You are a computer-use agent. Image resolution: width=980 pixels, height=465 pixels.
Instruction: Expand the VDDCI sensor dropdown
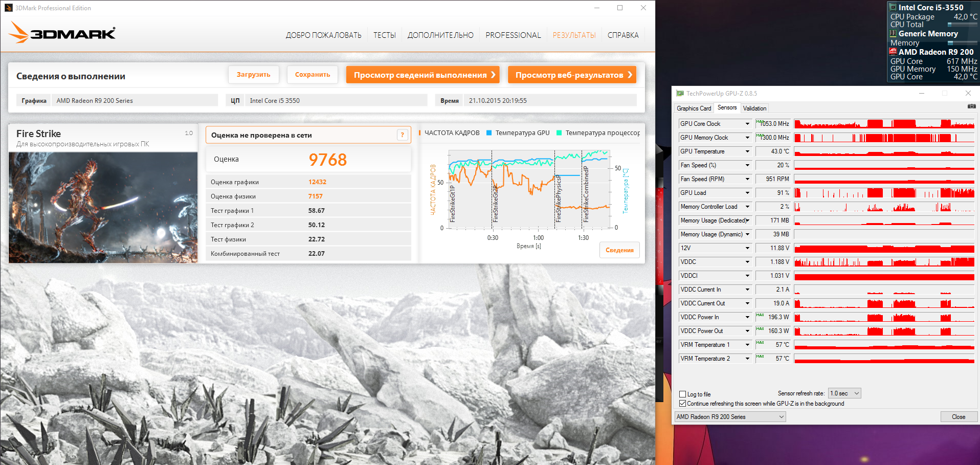click(747, 276)
